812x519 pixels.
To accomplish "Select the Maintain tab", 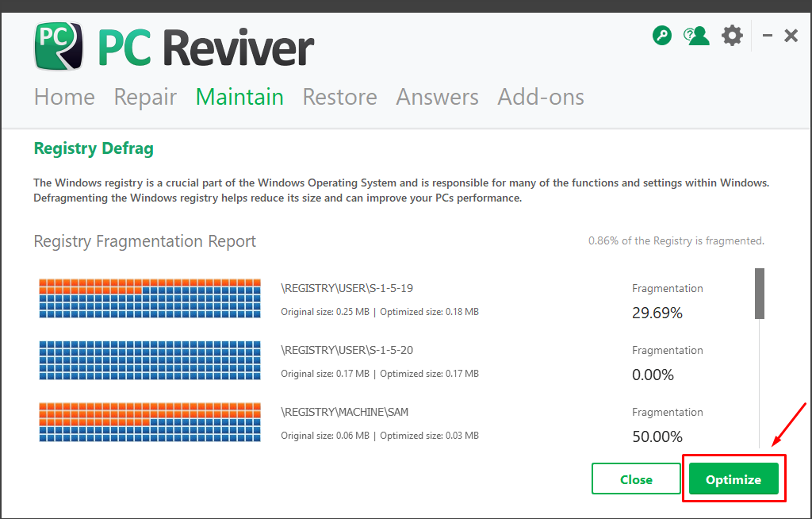I will point(239,97).
